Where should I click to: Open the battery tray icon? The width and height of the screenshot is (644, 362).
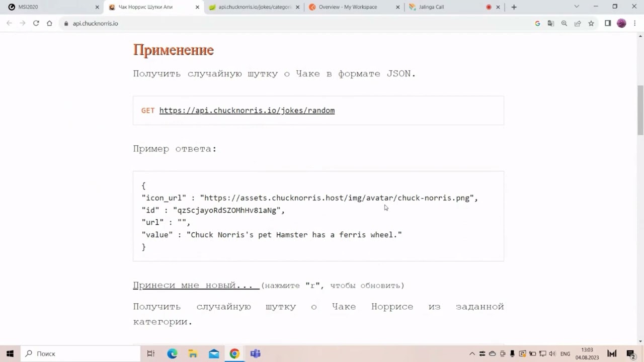532,353
